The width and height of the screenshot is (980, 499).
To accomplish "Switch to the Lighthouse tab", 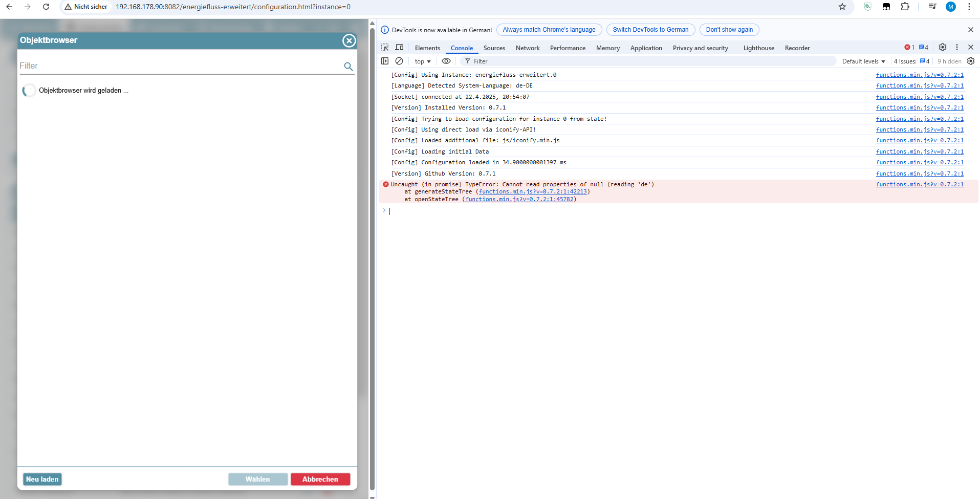I will [x=759, y=48].
